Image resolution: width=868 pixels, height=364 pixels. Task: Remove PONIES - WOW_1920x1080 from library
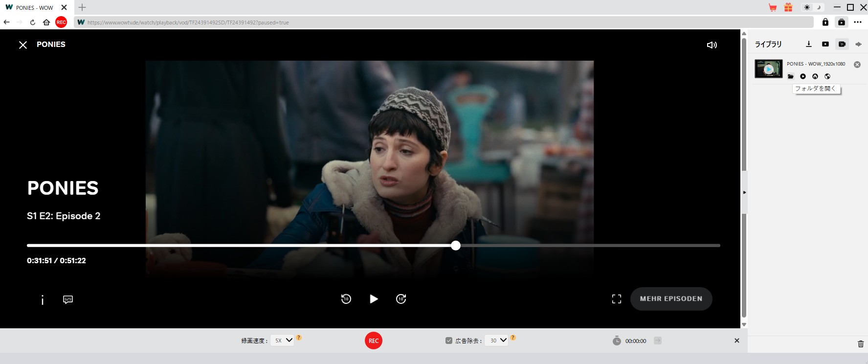pyautogui.click(x=857, y=65)
